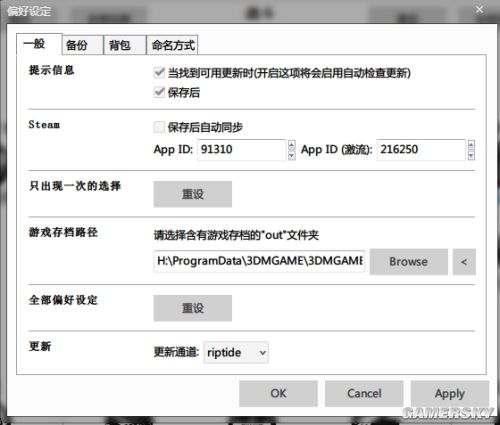The height and width of the screenshot is (425, 500).
Task: Enable 保存后自动同步 Steam checkbox
Action: coord(159,127)
